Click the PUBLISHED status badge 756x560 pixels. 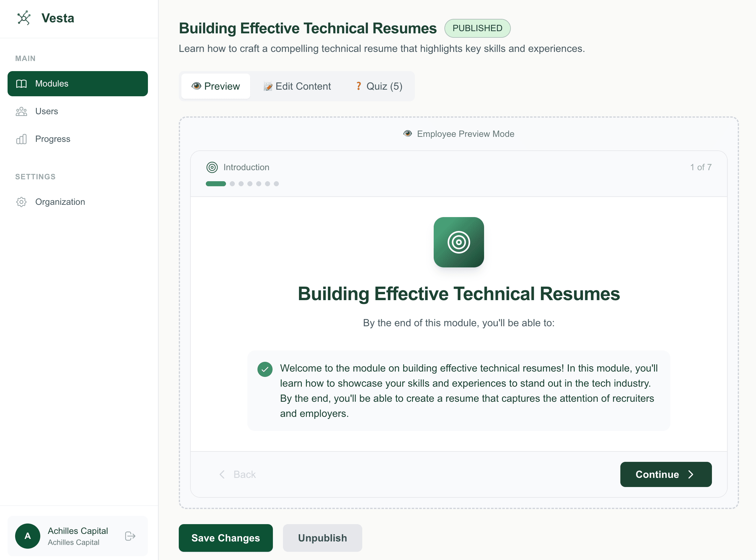[477, 28]
